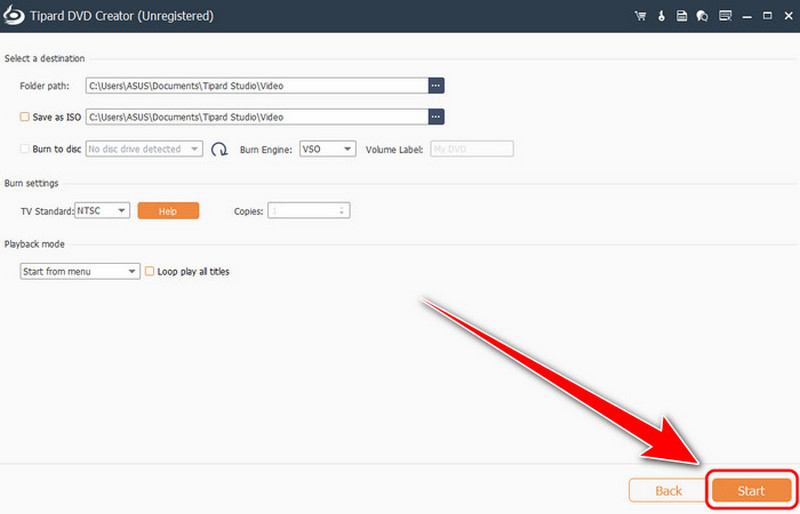This screenshot has height=514, width=800.
Task: Close the Tipard DVD Creator window
Action: [788, 16]
